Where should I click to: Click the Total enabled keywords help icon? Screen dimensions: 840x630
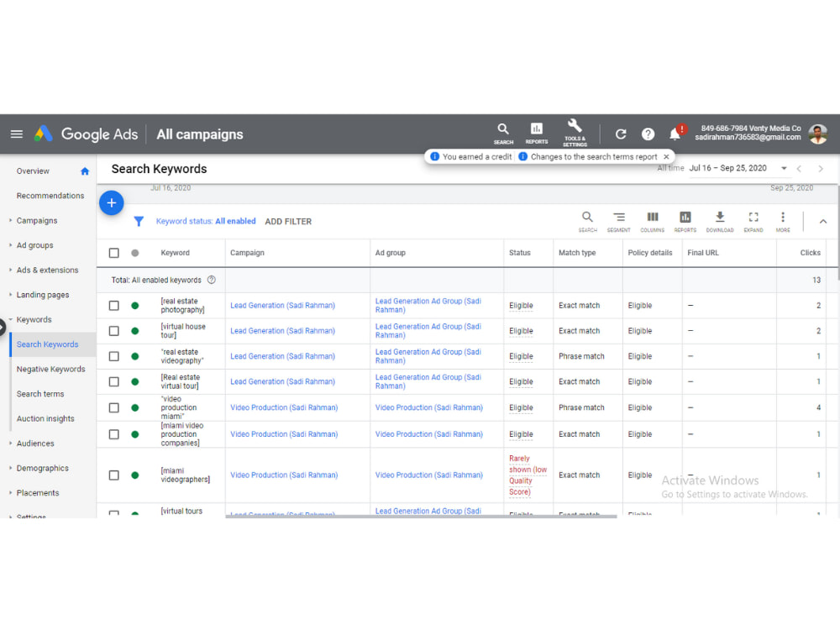point(212,281)
